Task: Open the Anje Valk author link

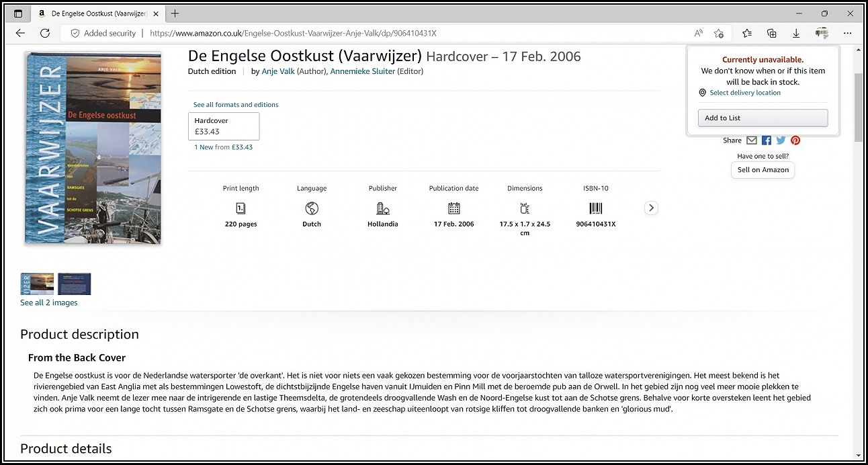Action: coord(278,71)
